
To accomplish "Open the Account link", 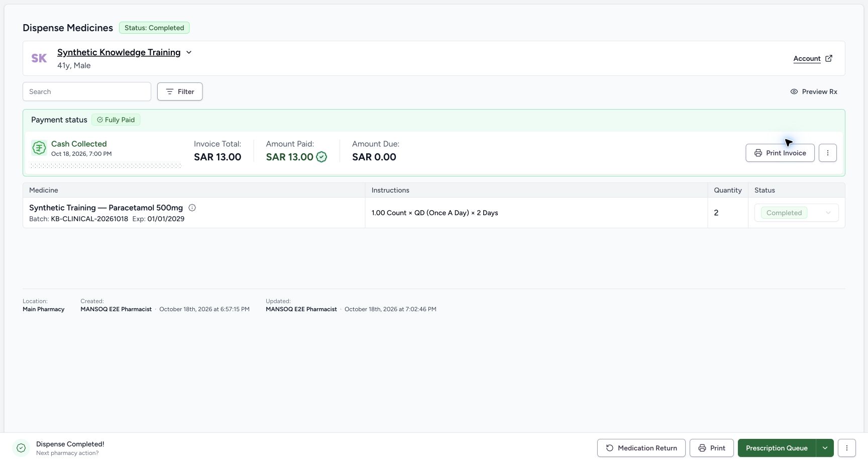I will tap(807, 58).
